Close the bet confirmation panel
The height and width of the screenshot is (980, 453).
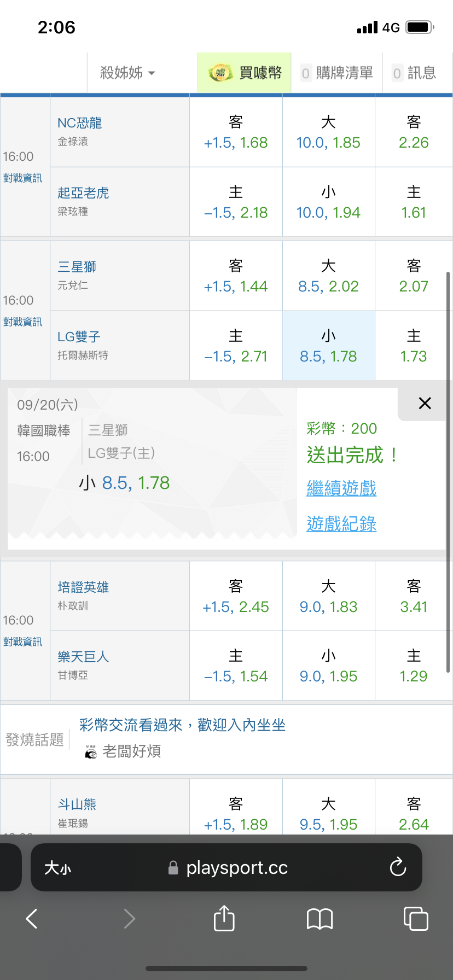[425, 404]
